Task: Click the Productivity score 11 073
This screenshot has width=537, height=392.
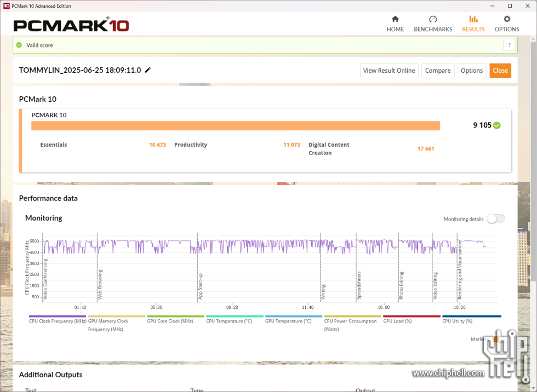Action: 292,145
